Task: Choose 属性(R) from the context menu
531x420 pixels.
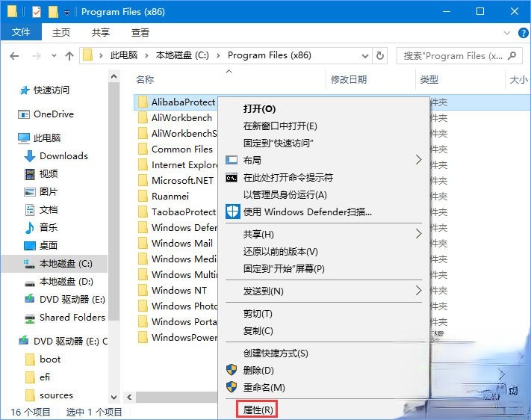Action: [x=258, y=410]
